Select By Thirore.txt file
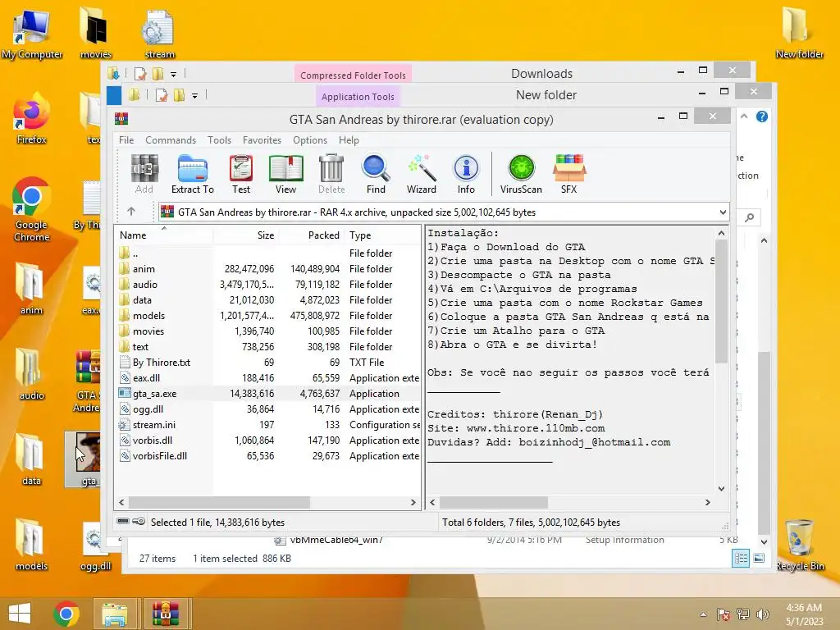 tap(267, 362)
